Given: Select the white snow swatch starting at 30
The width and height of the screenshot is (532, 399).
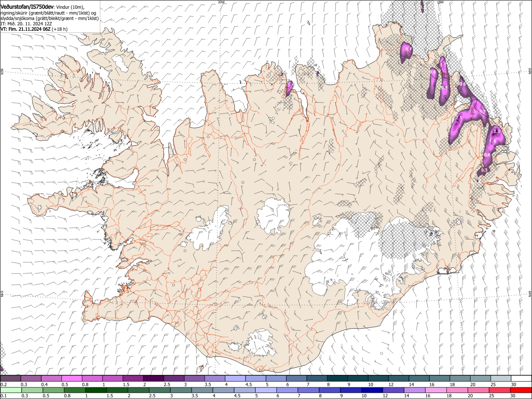Looking at the screenshot, I should tap(521, 379).
